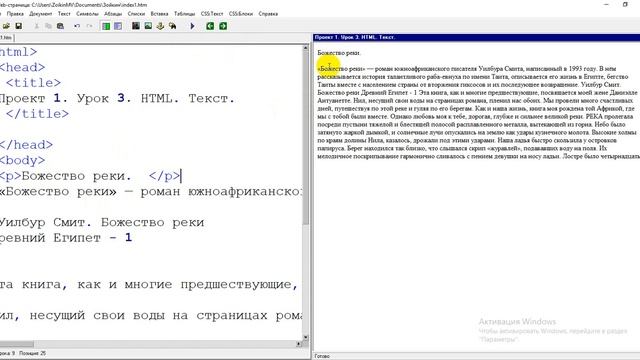Save the file with the floppy disk icon

click(x=18, y=26)
